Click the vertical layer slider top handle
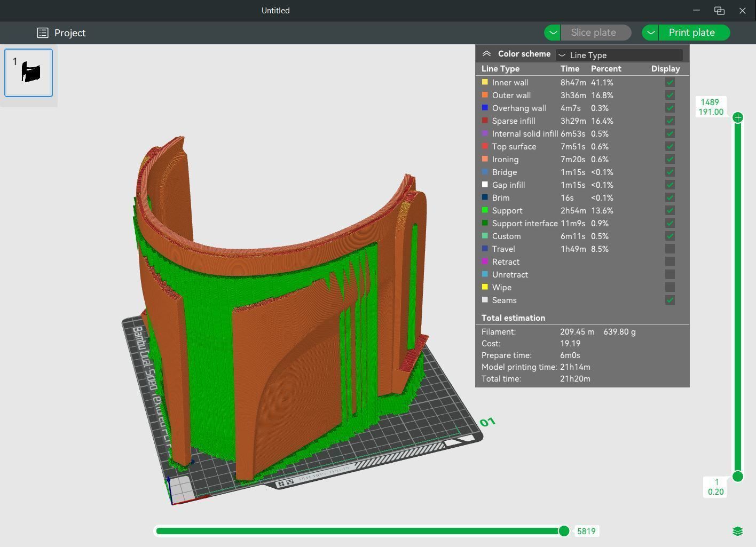 (x=738, y=117)
